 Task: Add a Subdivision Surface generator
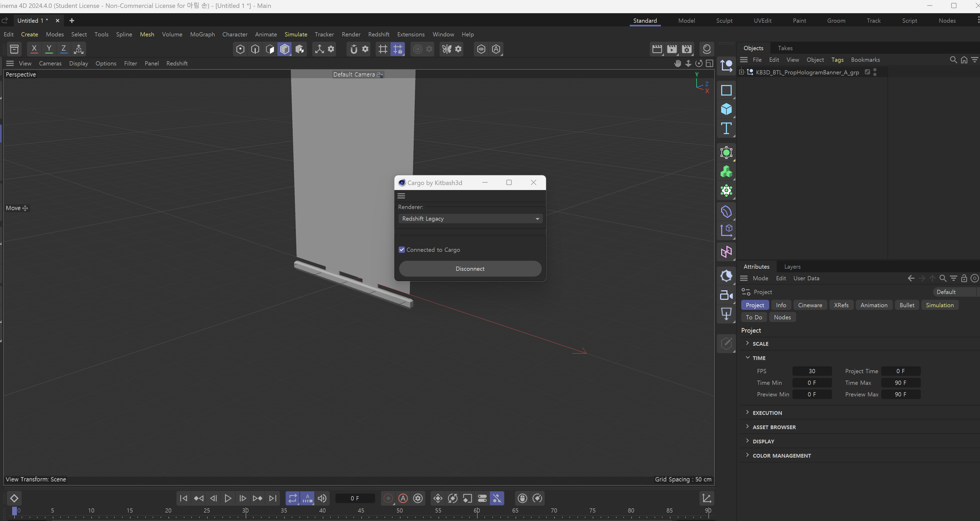[726, 153]
